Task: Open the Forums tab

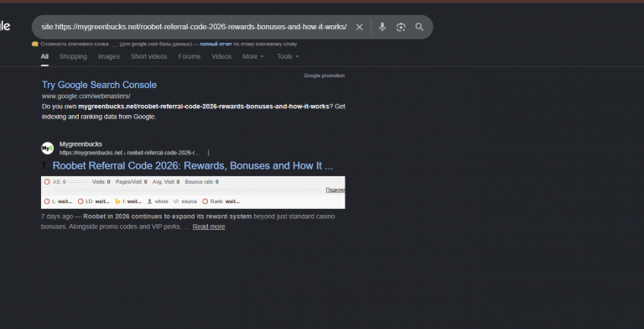Action: [x=190, y=57]
